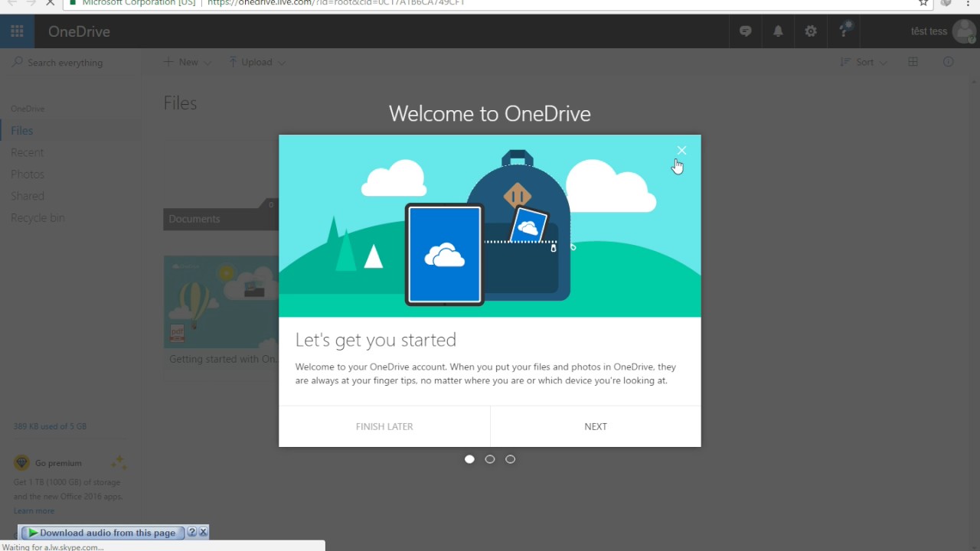
Task: Click the help icon on download audio bar
Action: click(x=192, y=533)
